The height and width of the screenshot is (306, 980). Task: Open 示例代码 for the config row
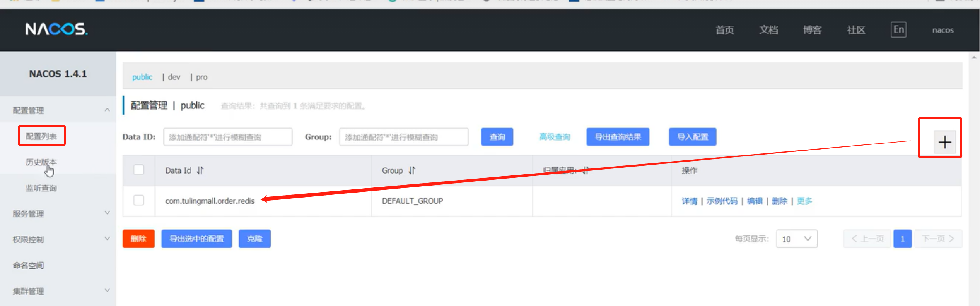tap(722, 201)
